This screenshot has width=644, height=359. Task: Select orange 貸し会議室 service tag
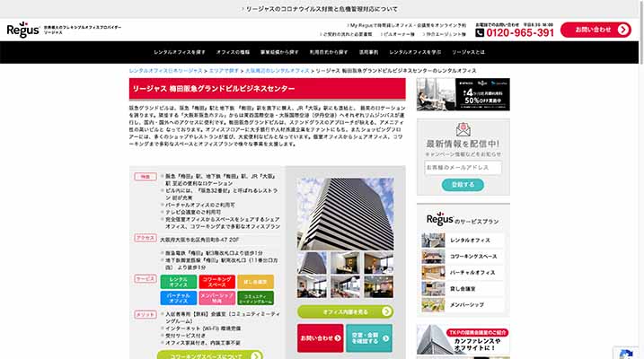click(x=255, y=282)
